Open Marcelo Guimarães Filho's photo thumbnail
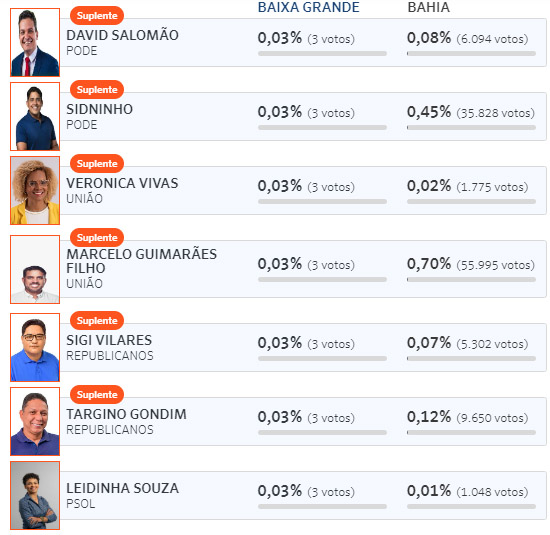Screen dimensions: 550x535 pyautogui.click(x=35, y=269)
